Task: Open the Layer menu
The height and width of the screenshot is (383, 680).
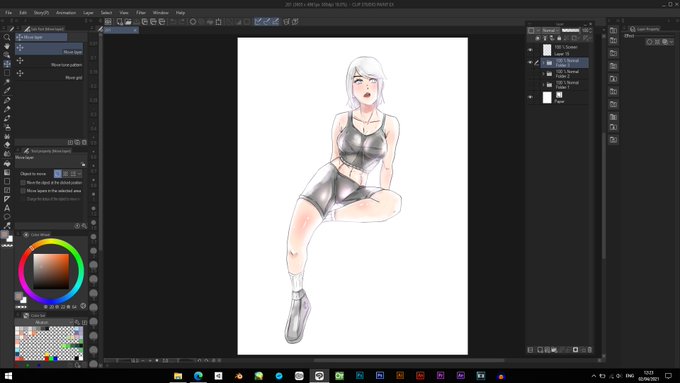Action: pyautogui.click(x=88, y=13)
